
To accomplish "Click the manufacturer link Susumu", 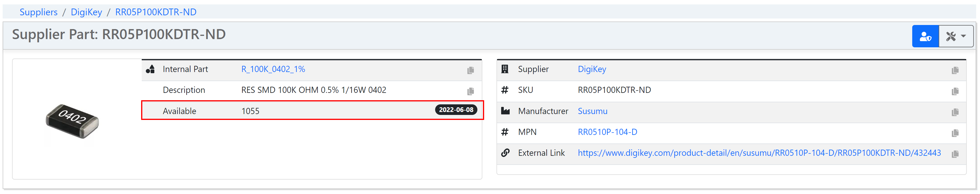I will [592, 111].
